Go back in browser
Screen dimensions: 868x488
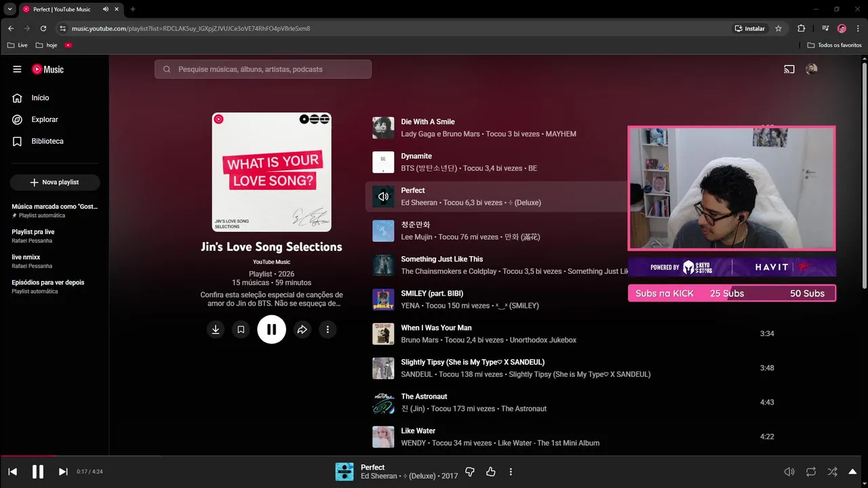11,28
